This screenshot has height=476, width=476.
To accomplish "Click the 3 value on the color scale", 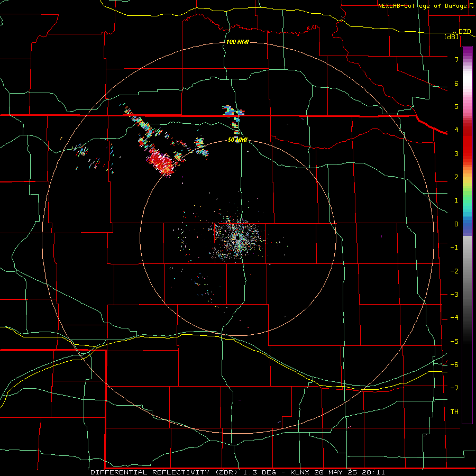I will coord(456,153).
